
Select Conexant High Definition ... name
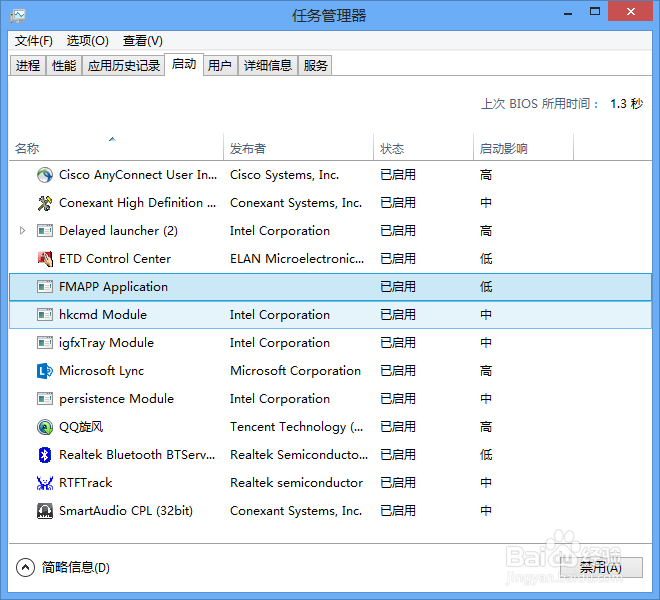pyautogui.click(x=138, y=203)
